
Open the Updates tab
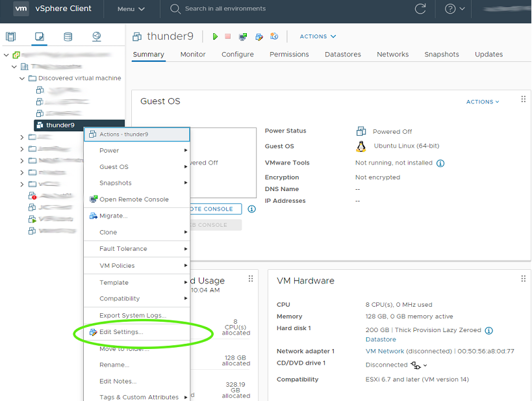point(488,55)
